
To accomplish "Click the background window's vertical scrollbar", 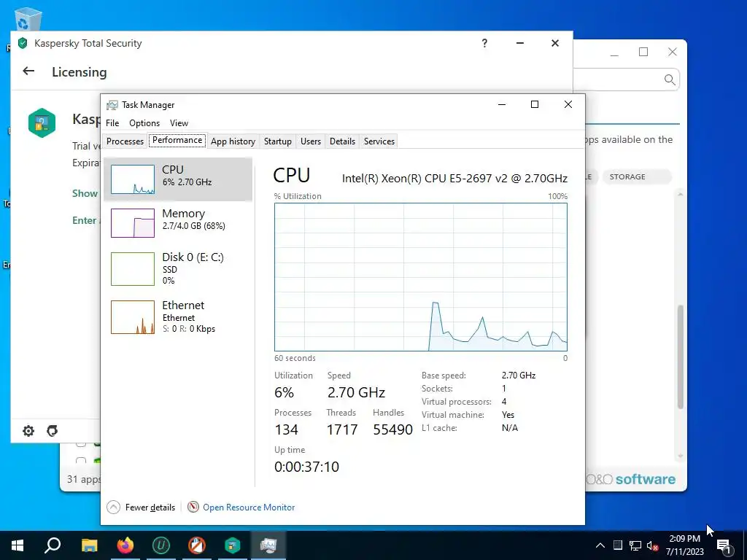I will (x=681, y=357).
